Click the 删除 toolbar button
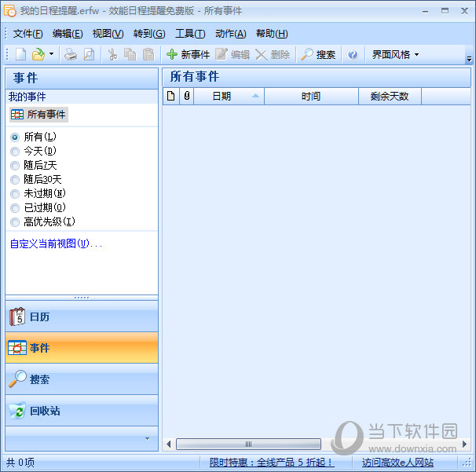Image resolution: width=476 pixels, height=472 pixels. pyautogui.click(x=273, y=55)
